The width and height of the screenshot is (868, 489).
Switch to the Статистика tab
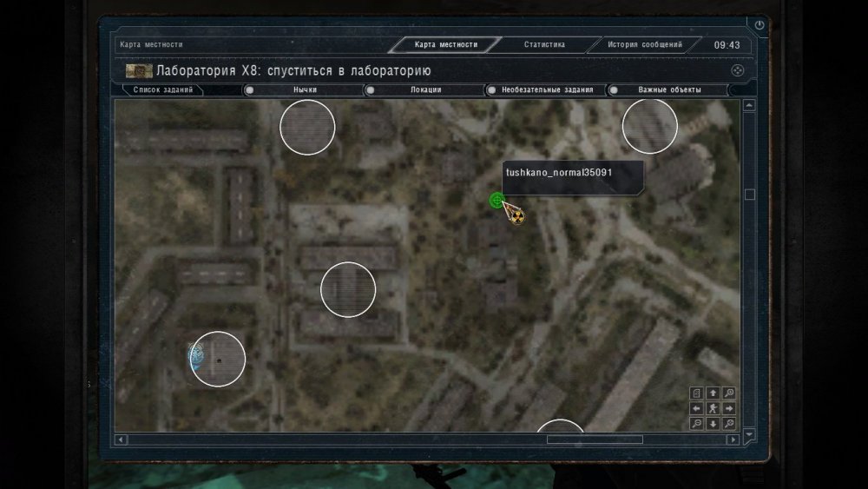coord(544,44)
